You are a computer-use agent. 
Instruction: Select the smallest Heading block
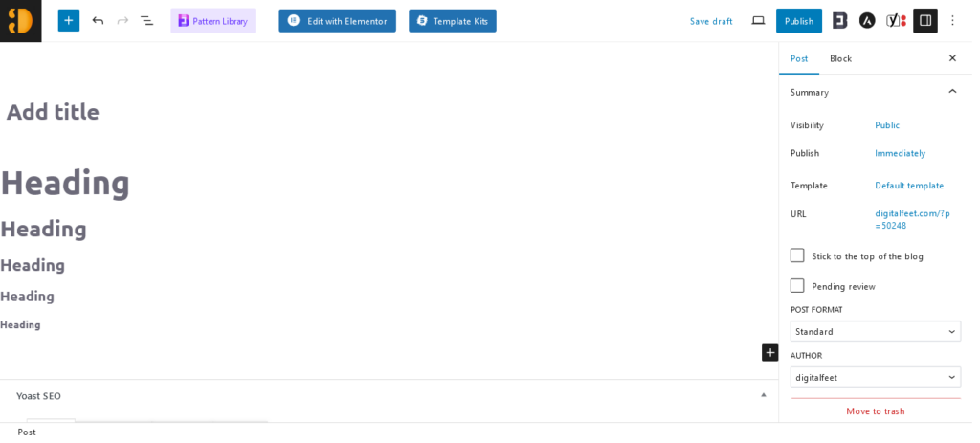[x=21, y=325]
